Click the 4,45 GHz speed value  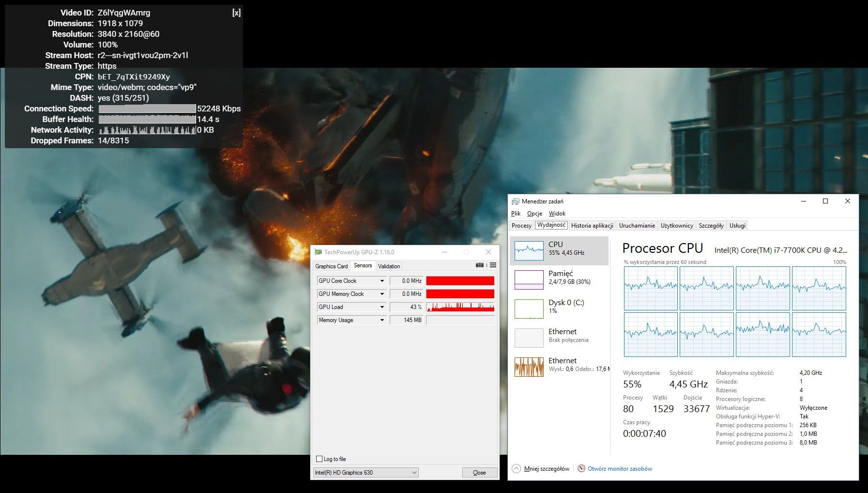point(688,384)
